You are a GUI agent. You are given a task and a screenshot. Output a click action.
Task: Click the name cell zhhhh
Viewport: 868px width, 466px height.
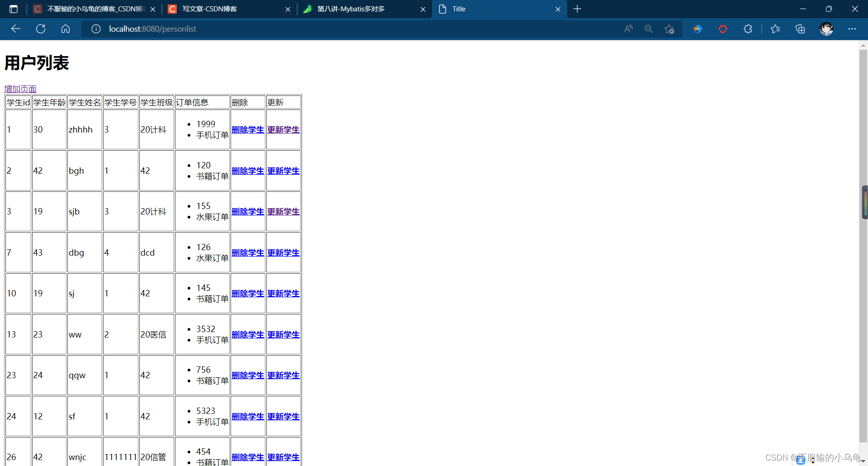click(85, 130)
